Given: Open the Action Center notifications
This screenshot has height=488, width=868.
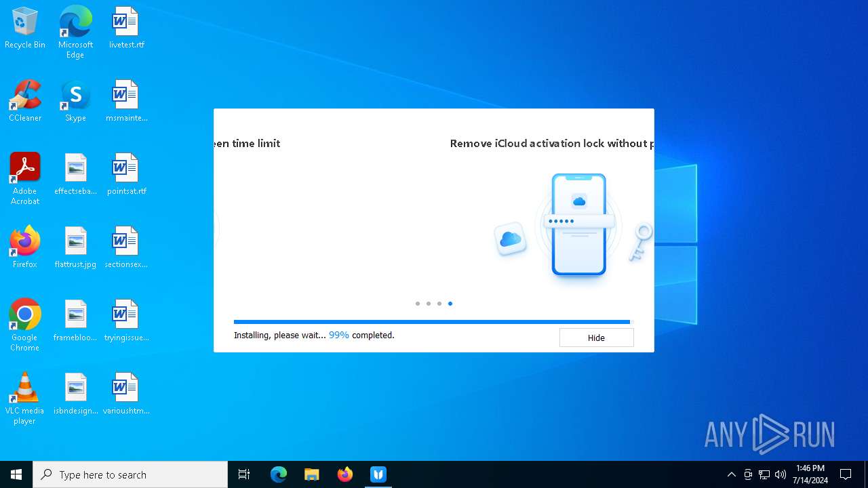Looking at the screenshot, I should (x=846, y=474).
